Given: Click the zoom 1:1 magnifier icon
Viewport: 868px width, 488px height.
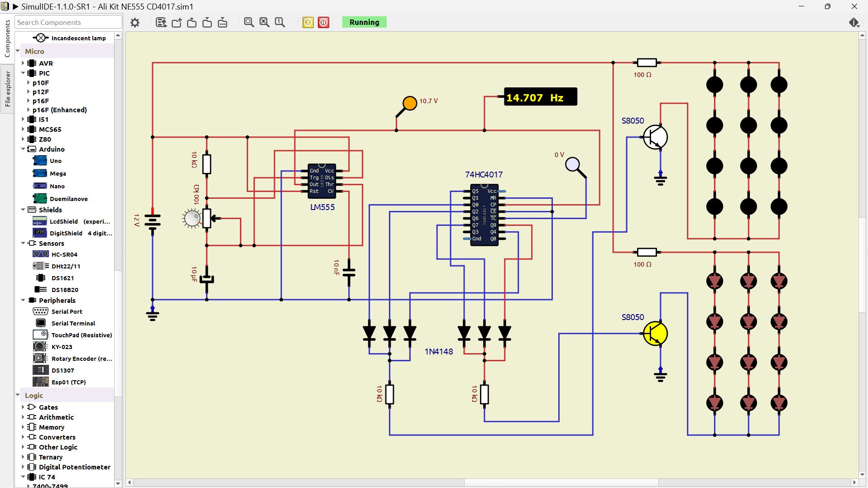Looking at the screenshot, I should [280, 22].
